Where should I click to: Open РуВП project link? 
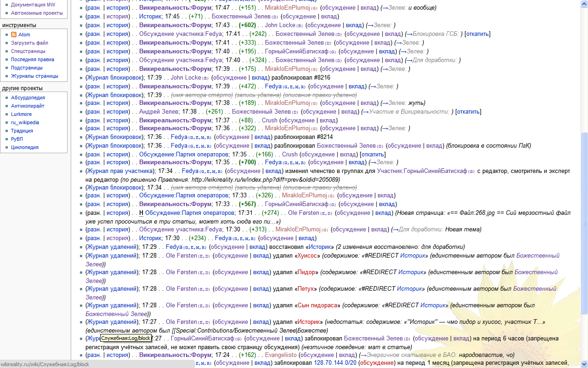pyautogui.click(x=17, y=139)
